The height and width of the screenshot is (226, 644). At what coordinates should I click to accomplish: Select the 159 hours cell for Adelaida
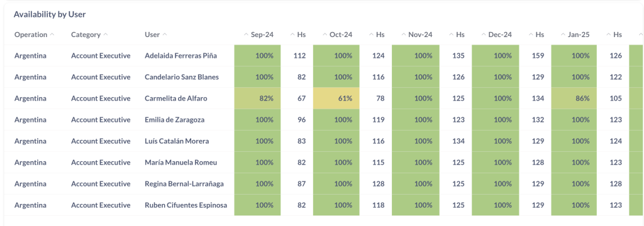538,56
